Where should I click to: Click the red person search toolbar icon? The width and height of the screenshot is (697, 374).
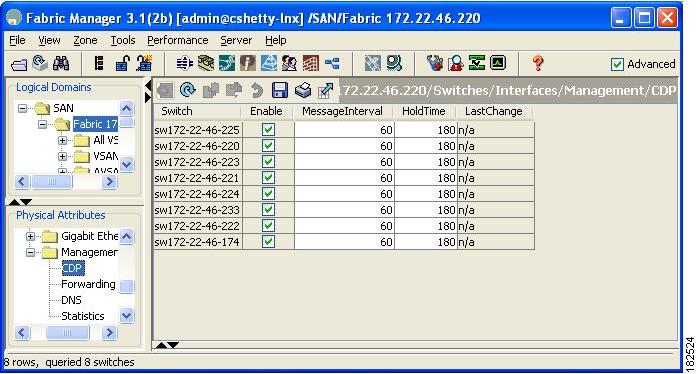point(456,63)
